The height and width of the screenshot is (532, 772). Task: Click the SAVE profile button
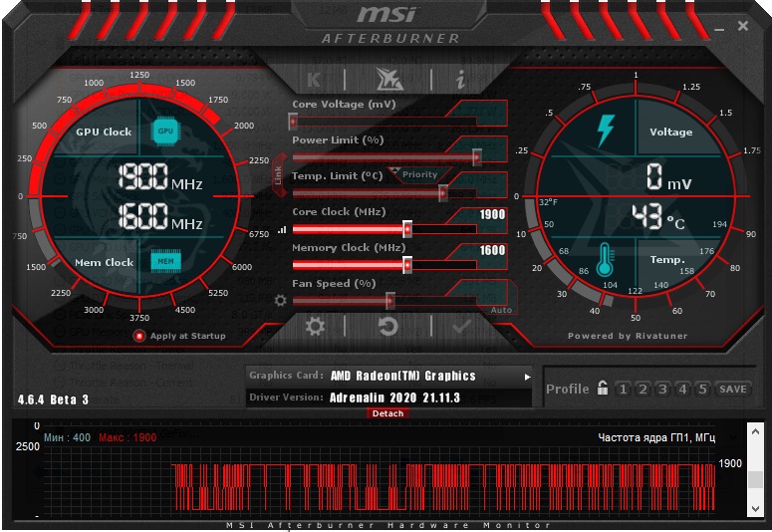point(733,389)
